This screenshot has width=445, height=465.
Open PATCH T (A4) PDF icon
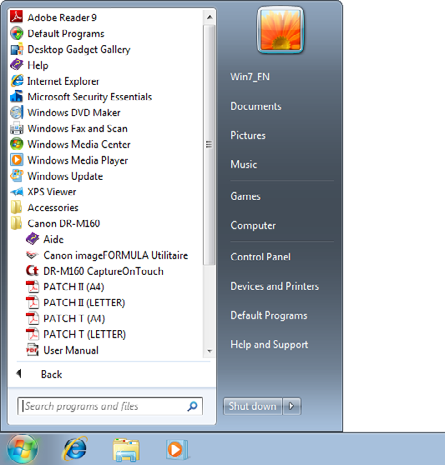(x=32, y=318)
